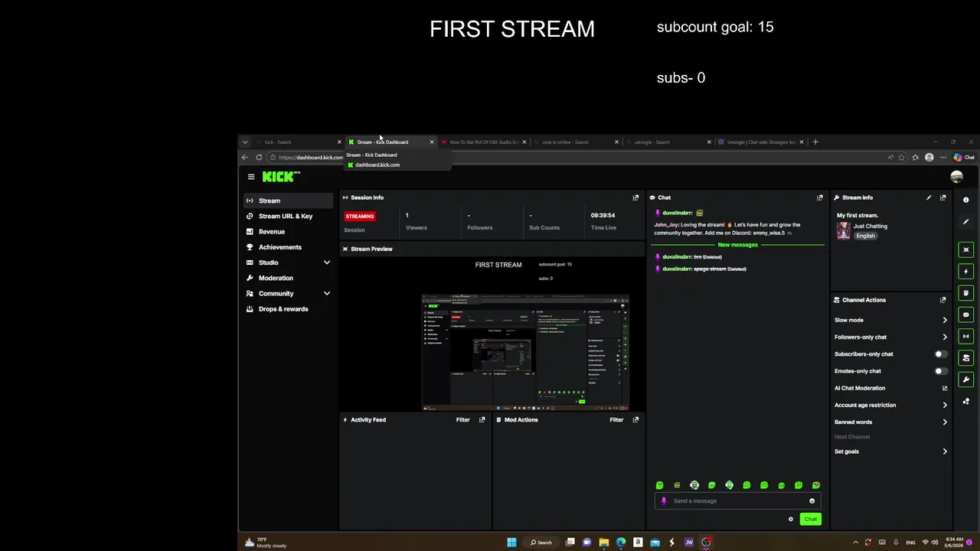
Task: Insert the first green emote above message box
Action: tap(659, 485)
